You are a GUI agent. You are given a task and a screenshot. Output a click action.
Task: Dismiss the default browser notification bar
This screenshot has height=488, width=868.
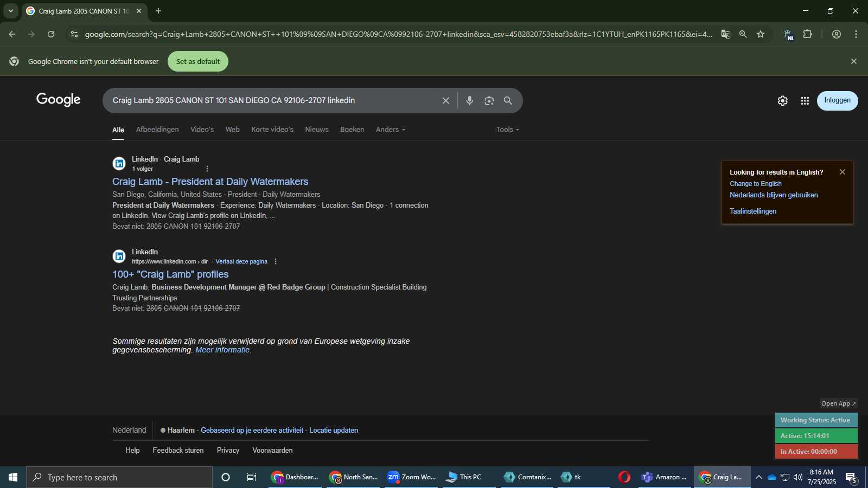[x=854, y=61]
